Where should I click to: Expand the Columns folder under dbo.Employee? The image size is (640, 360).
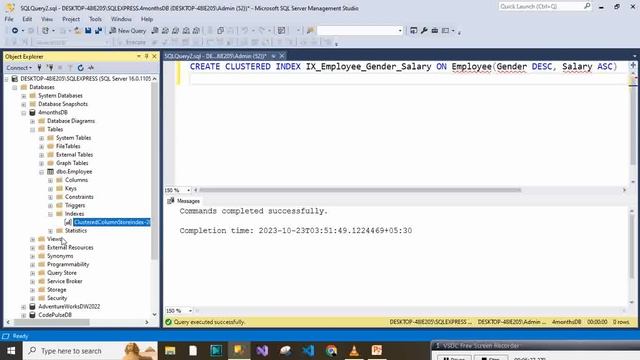(x=51, y=180)
